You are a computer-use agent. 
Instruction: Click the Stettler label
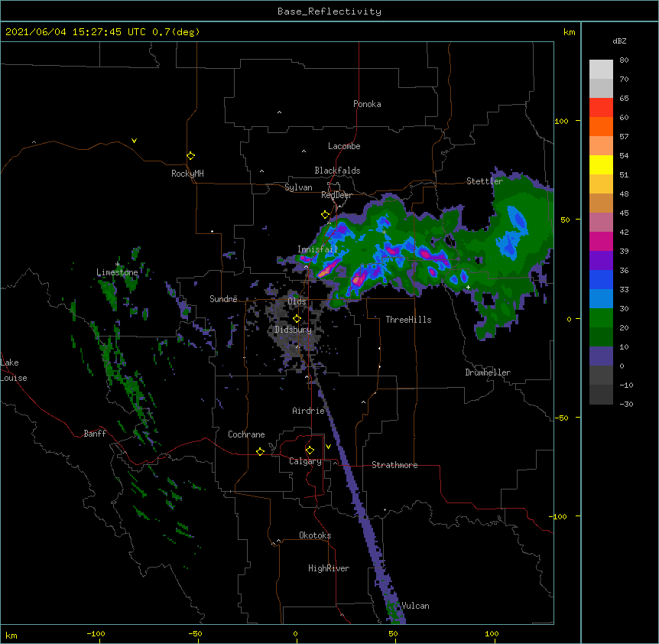click(485, 181)
